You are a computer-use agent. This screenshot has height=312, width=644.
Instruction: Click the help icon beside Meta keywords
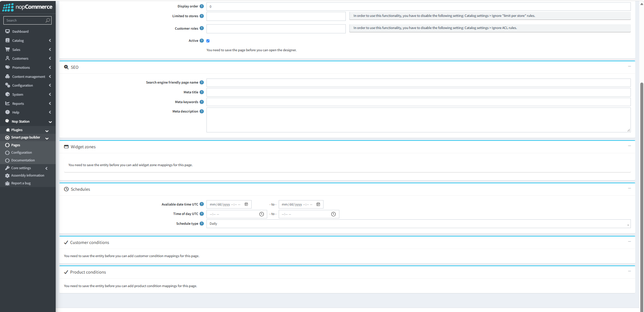202,102
